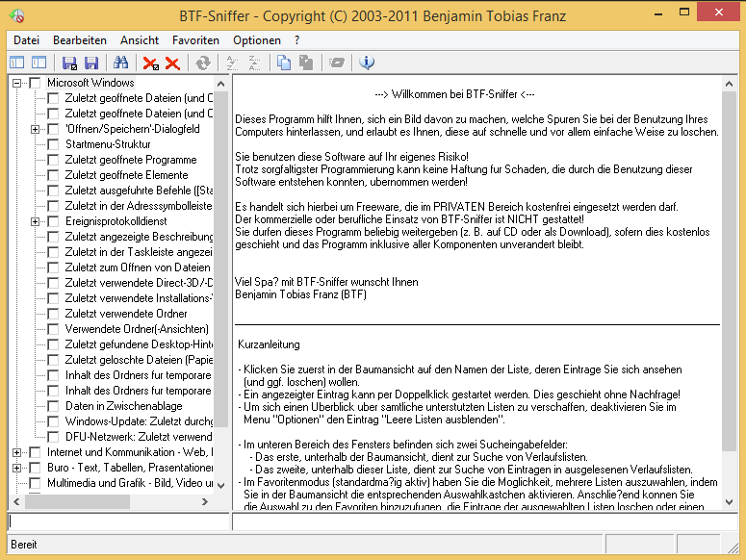Expand the Internet und Kommunikation node
Image resolution: width=746 pixels, height=560 pixels.
coord(16,452)
